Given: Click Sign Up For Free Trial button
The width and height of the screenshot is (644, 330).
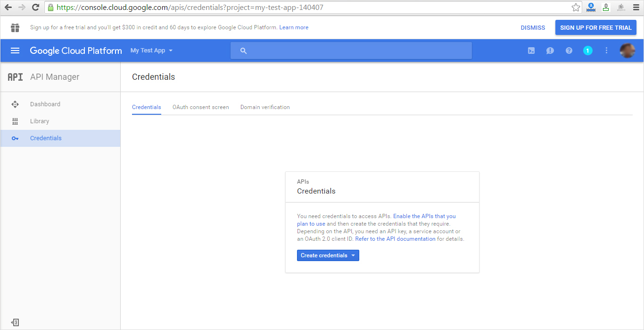Looking at the screenshot, I should (x=596, y=28).
